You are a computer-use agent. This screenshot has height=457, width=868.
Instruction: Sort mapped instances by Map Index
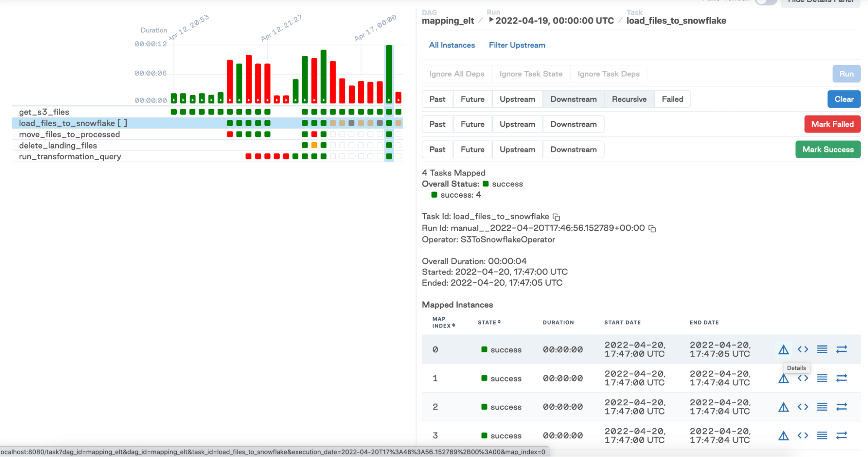[x=443, y=322]
